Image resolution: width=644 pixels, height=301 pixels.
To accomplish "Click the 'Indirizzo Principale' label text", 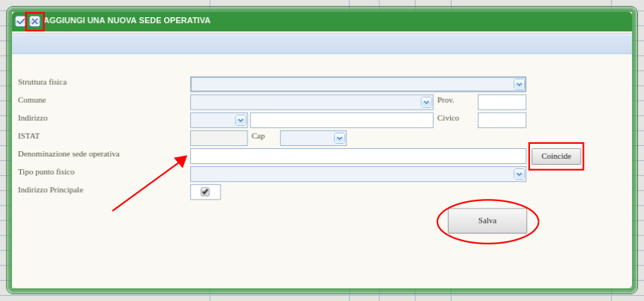I will pos(51,190).
